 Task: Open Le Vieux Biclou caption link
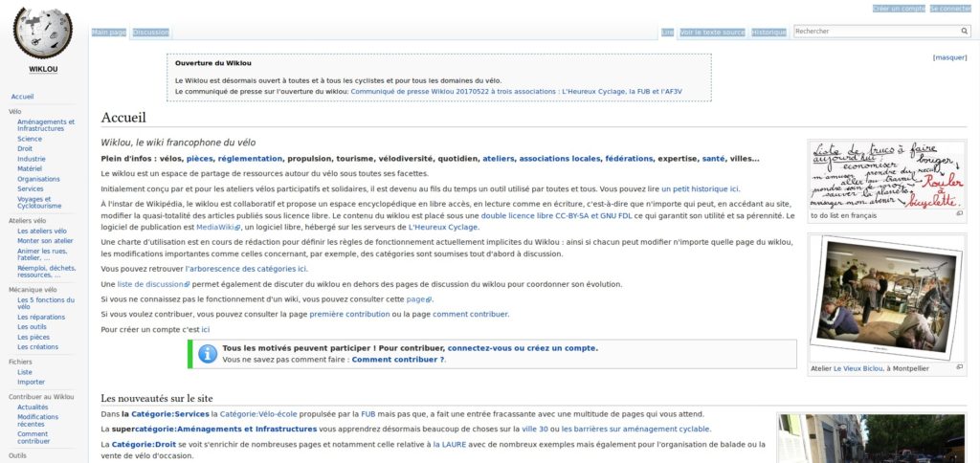point(858,368)
